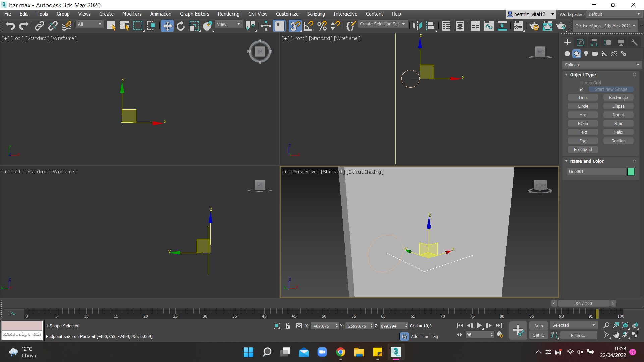Select the Cameras category icon
This screenshot has width=644, height=362.
click(x=595, y=54)
